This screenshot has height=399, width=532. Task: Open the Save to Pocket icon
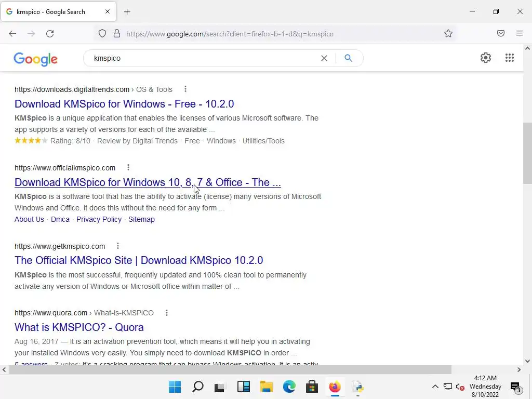[501, 33]
